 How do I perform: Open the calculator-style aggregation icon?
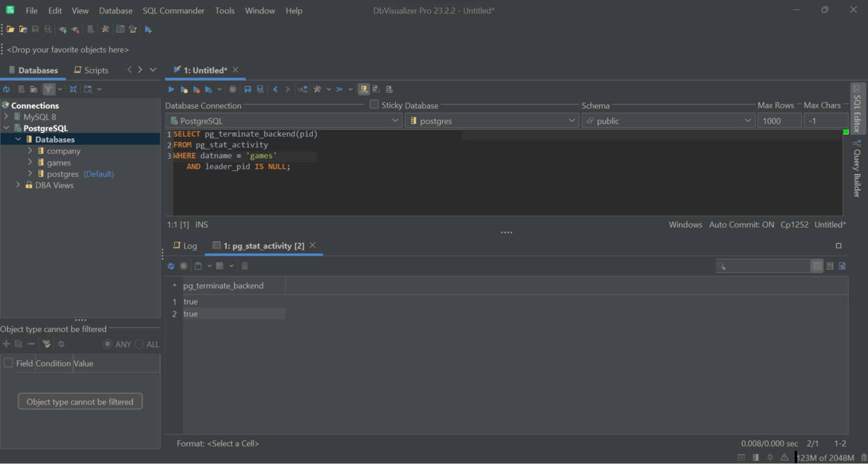[244, 266]
